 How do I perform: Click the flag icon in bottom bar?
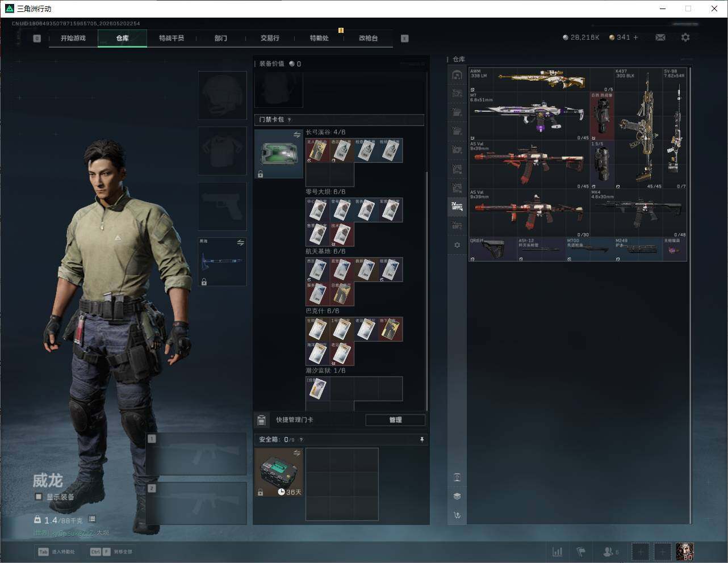pyautogui.click(x=581, y=552)
